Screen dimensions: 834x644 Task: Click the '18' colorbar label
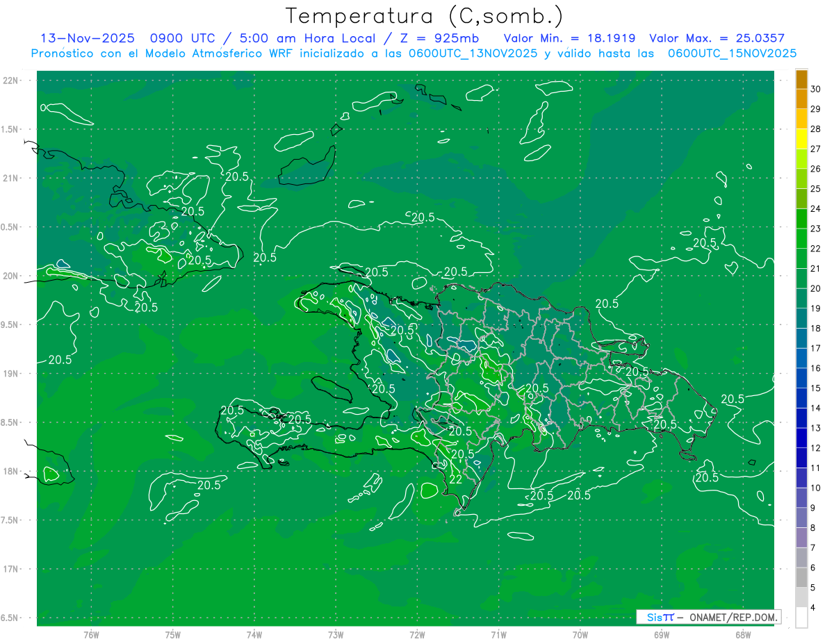point(816,329)
